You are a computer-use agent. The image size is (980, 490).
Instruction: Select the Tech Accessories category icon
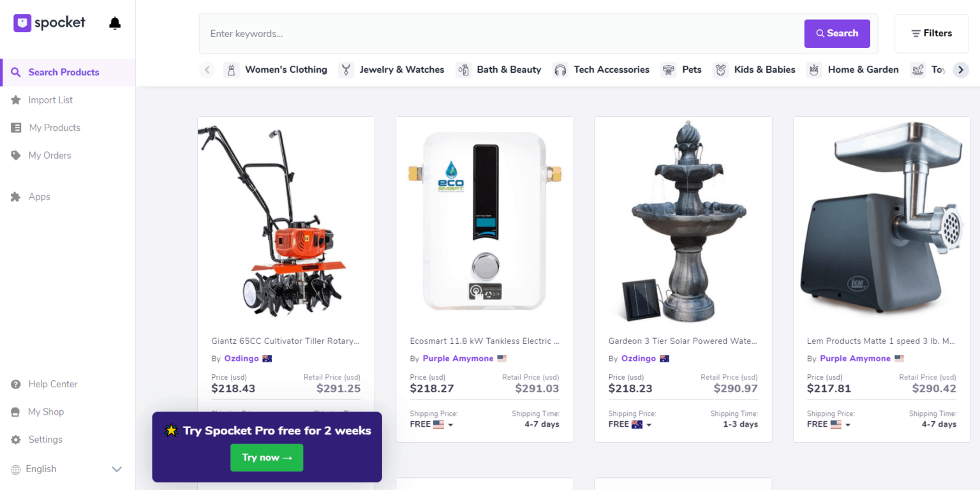[x=560, y=70]
